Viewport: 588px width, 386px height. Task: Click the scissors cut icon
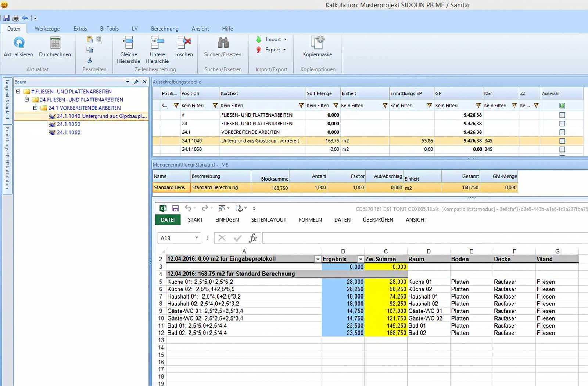[x=90, y=60]
